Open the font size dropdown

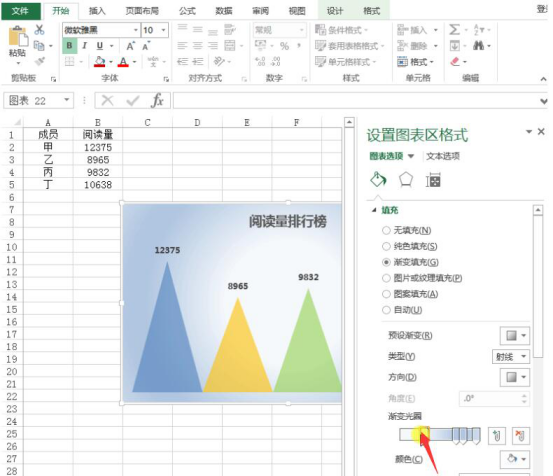(x=163, y=30)
